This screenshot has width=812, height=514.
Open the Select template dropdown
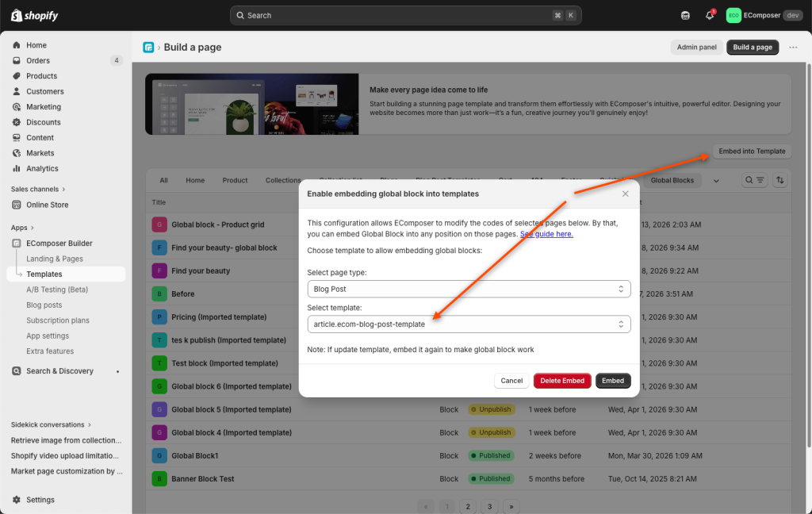pyautogui.click(x=469, y=324)
